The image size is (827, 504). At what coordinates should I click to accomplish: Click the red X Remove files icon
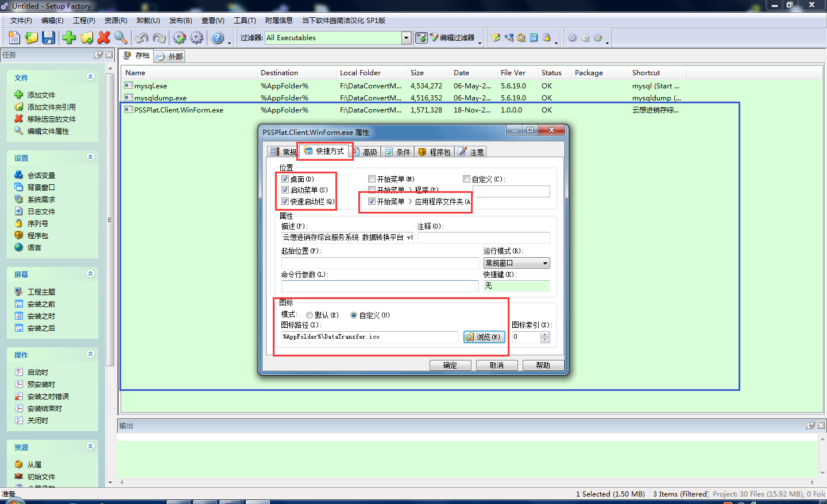pos(104,38)
